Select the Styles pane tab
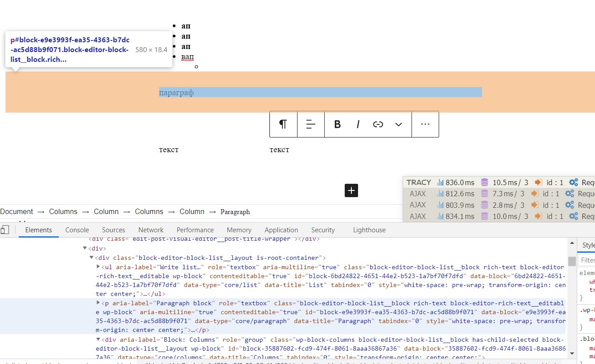595x364 pixels. tap(588, 245)
